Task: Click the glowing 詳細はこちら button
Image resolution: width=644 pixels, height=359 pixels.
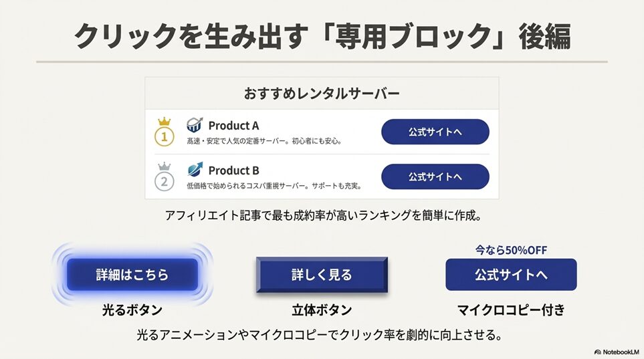Action: click(x=132, y=275)
